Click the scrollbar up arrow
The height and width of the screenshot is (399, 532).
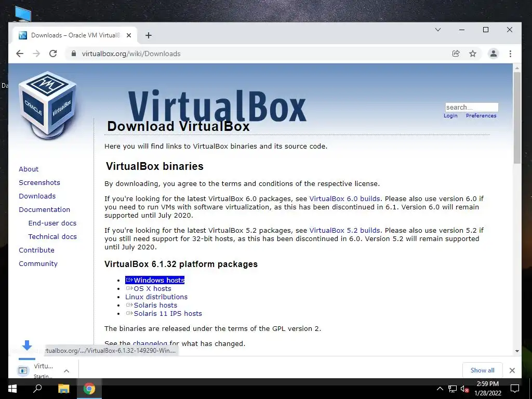coord(517,68)
